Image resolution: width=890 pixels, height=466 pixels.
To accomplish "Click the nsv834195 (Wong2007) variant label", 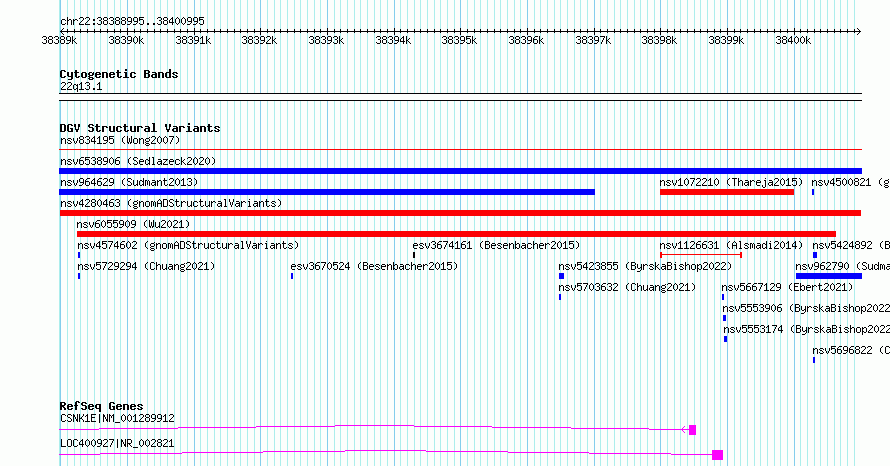I will (x=120, y=140).
